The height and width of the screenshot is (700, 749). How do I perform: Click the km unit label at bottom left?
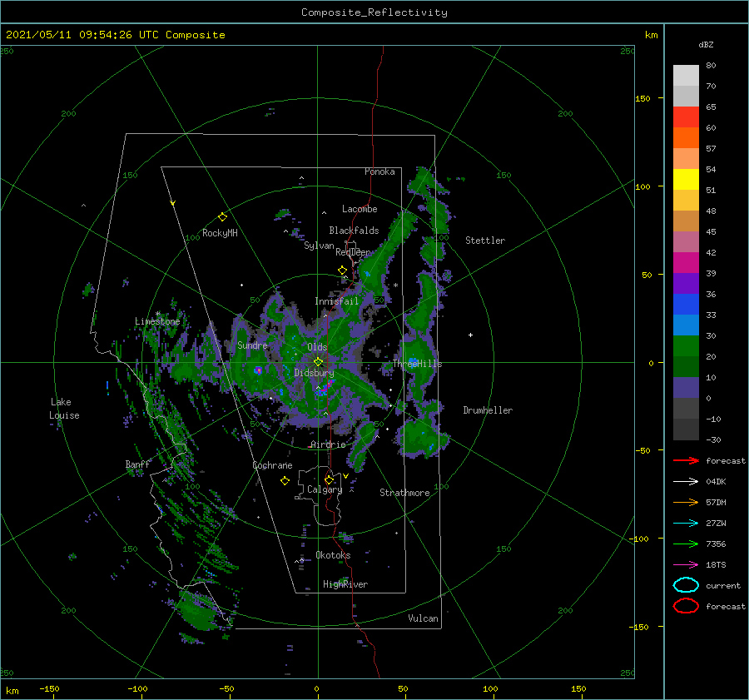[12, 691]
